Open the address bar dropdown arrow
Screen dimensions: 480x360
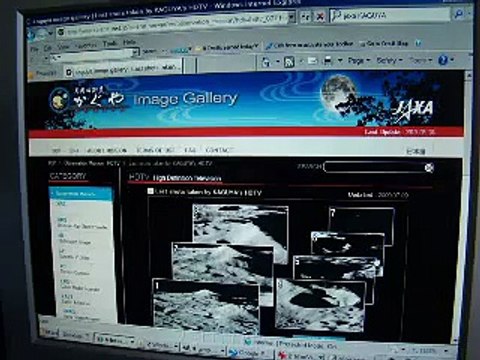[x=292, y=17]
